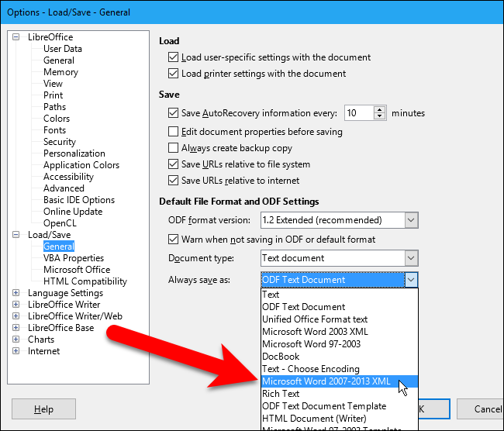Viewport: 504px width, 431px height.
Task: Select Text option in save-as list
Action: click(339, 295)
